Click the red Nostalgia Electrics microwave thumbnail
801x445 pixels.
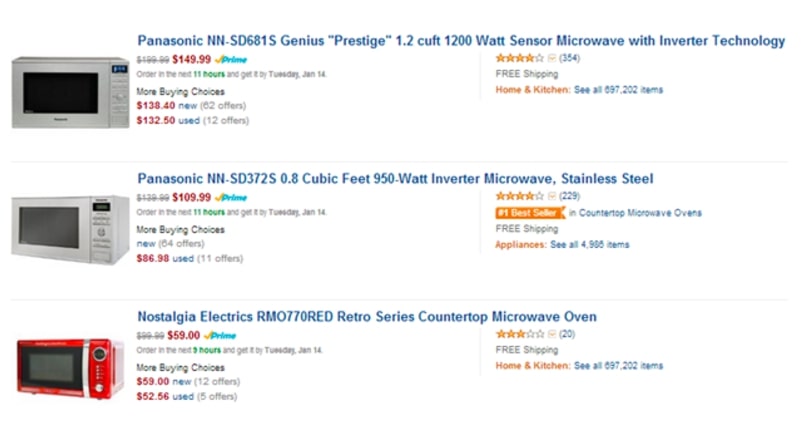[70, 368]
